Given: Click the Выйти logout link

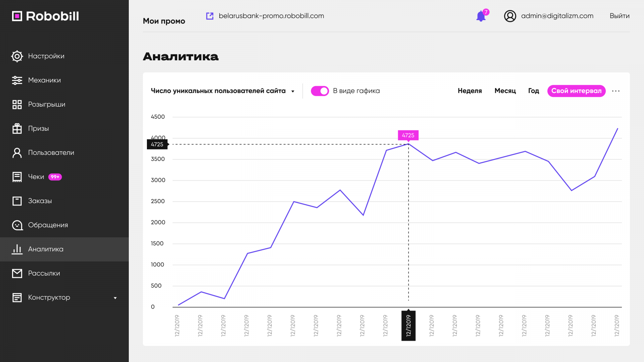Looking at the screenshot, I should (x=619, y=16).
